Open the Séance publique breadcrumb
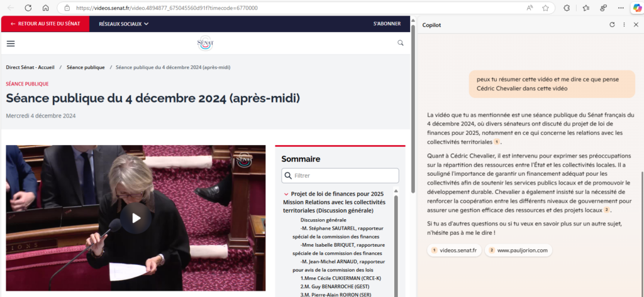644x297 pixels. click(86, 67)
